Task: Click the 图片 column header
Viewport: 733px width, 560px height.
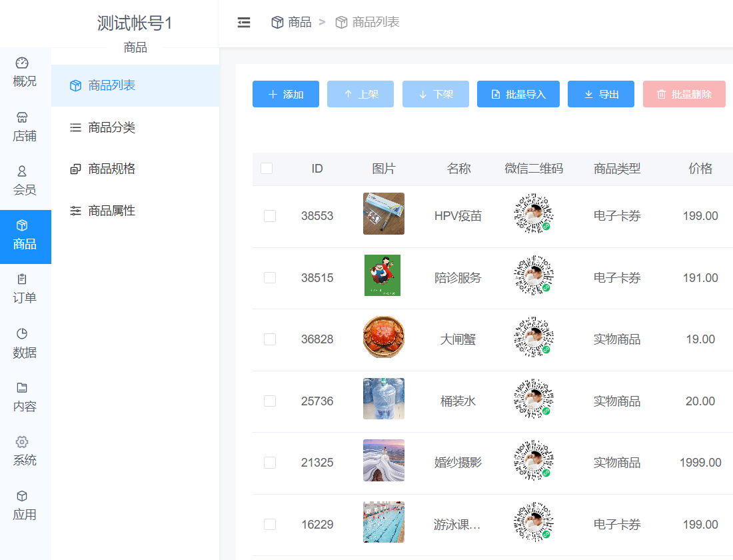Action: 384,169
